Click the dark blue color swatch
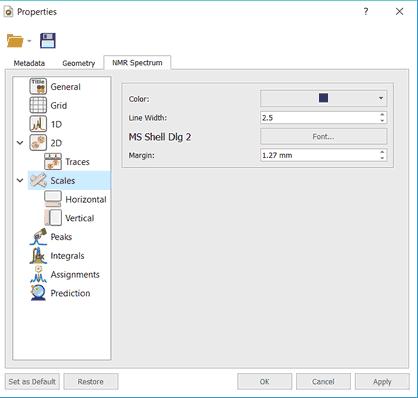The height and width of the screenshot is (398, 418). (323, 98)
